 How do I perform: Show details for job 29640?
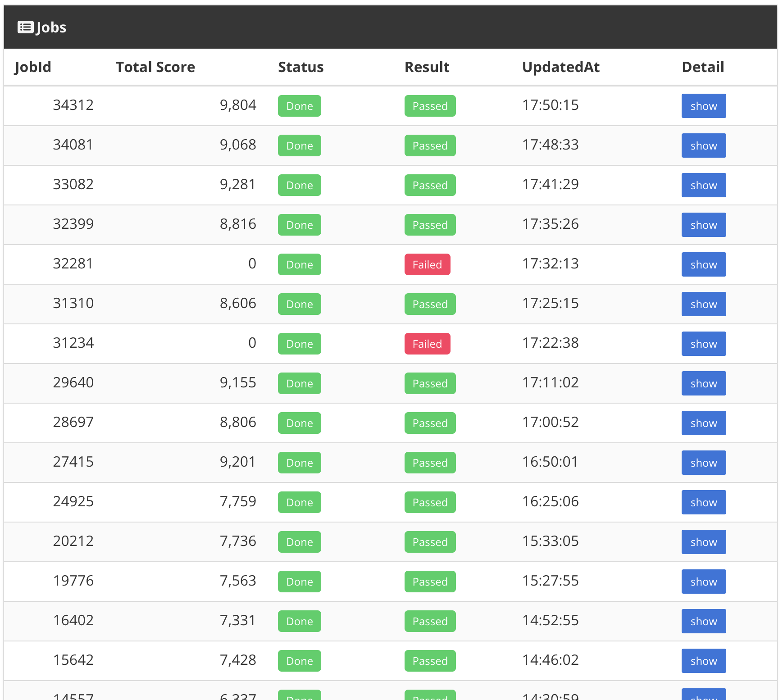click(704, 383)
